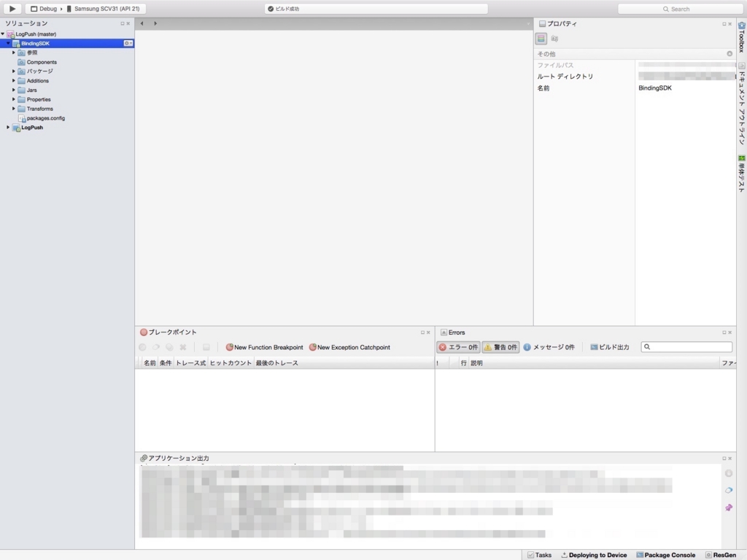
Task: Expand the Jars folder
Action: click(x=14, y=90)
